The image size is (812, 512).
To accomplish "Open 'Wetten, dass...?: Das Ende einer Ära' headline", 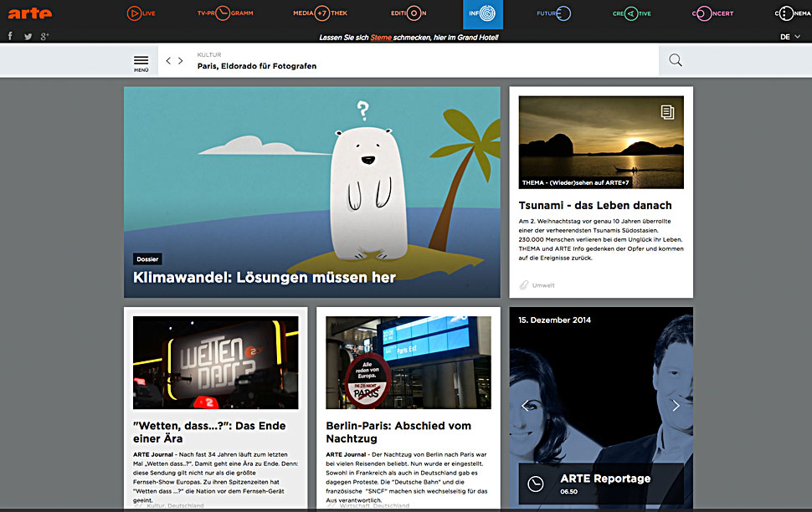I will click(209, 432).
